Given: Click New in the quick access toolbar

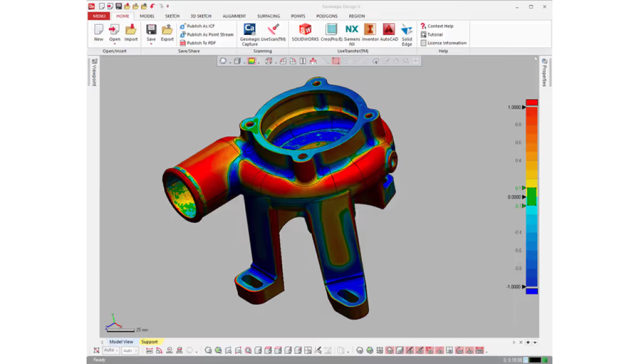Looking at the screenshot, I should click(x=102, y=6).
